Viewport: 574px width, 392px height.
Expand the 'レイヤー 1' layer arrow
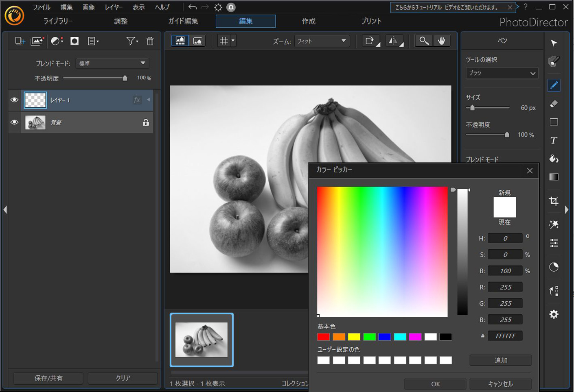(x=149, y=100)
